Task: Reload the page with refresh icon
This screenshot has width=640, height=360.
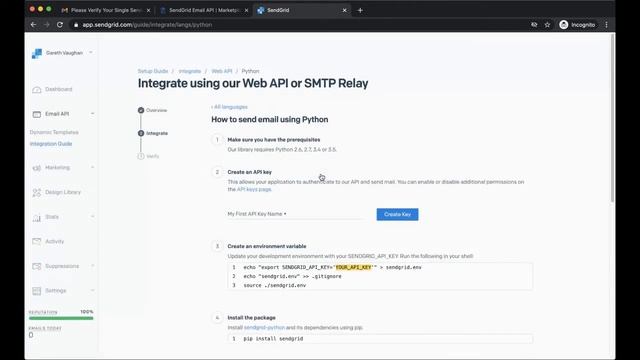Action: [x=60, y=25]
